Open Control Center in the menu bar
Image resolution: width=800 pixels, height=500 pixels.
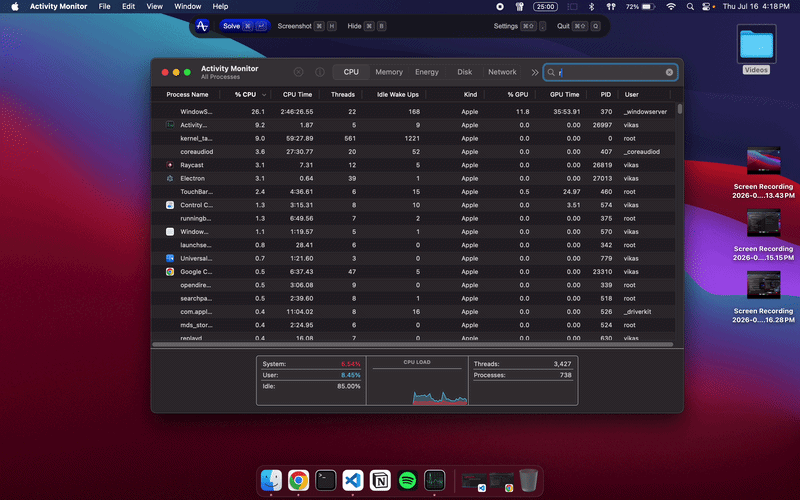[707, 7]
